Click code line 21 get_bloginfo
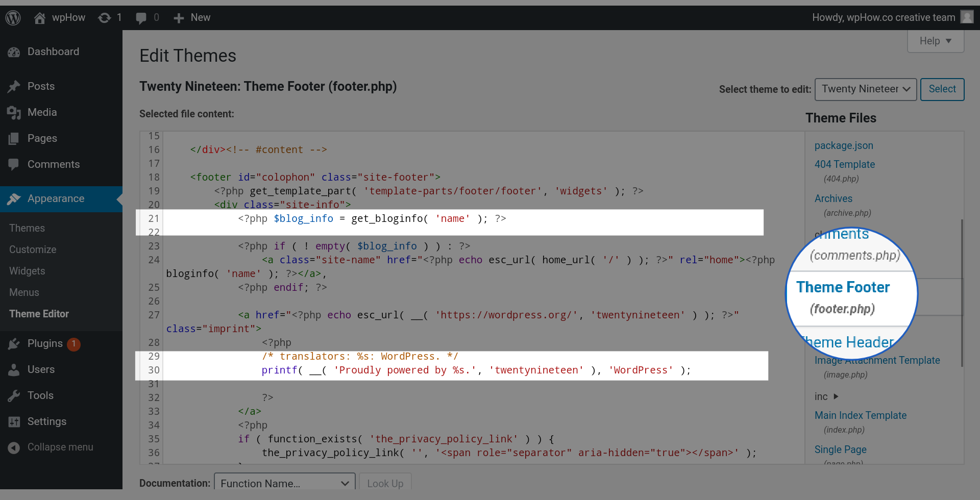This screenshot has height=500, width=980. click(x=372, y=218)
